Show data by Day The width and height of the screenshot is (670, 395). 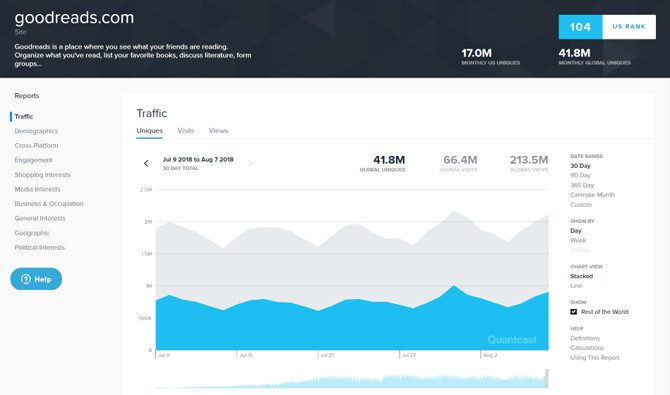point(576,230)
